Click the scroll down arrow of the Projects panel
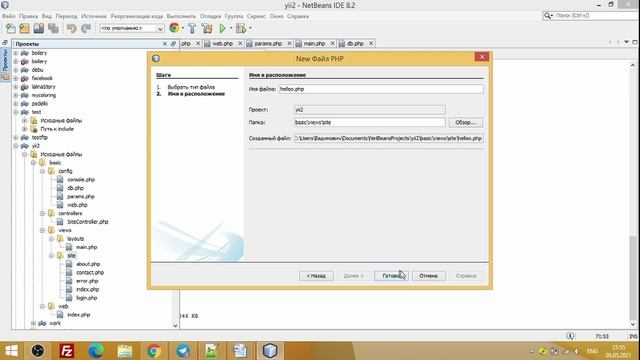640x360 pixels. coord(175,325)
